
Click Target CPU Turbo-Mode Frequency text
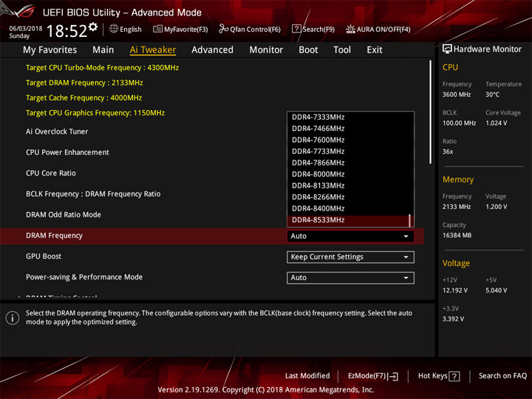102,68
